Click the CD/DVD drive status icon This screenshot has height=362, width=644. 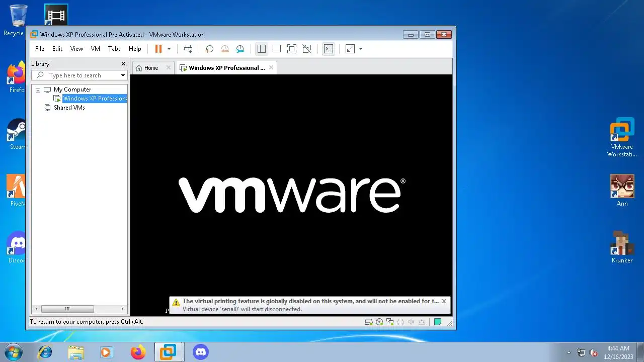tap(379, 322)
